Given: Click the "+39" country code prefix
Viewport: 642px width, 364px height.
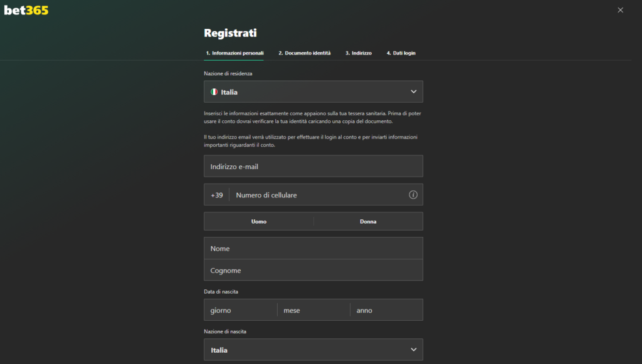Looking at the screenshot, I should [218, 195].
